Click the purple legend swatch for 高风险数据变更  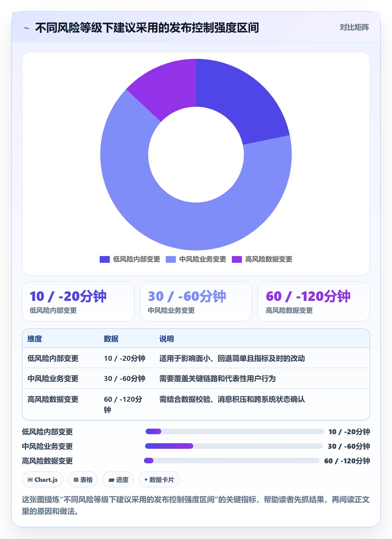pos(237,259)
